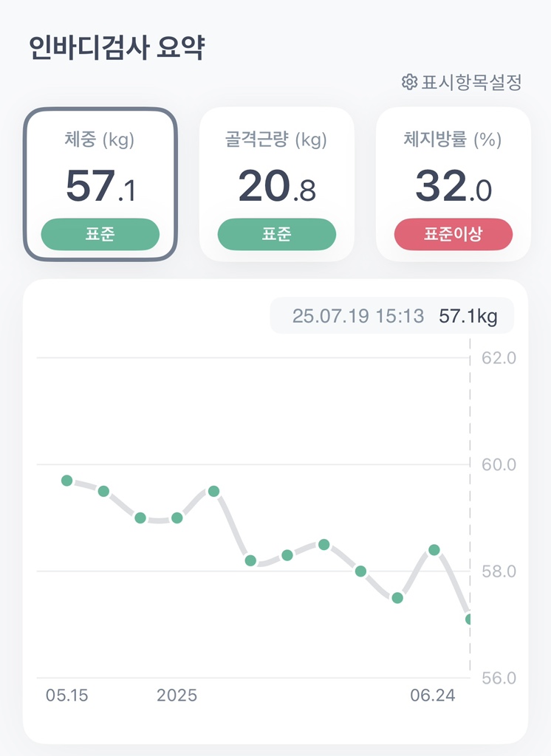Tap the green 표준 badge under 골격근량
This screenshot has width=551, height=756.
tap(276, 235)
